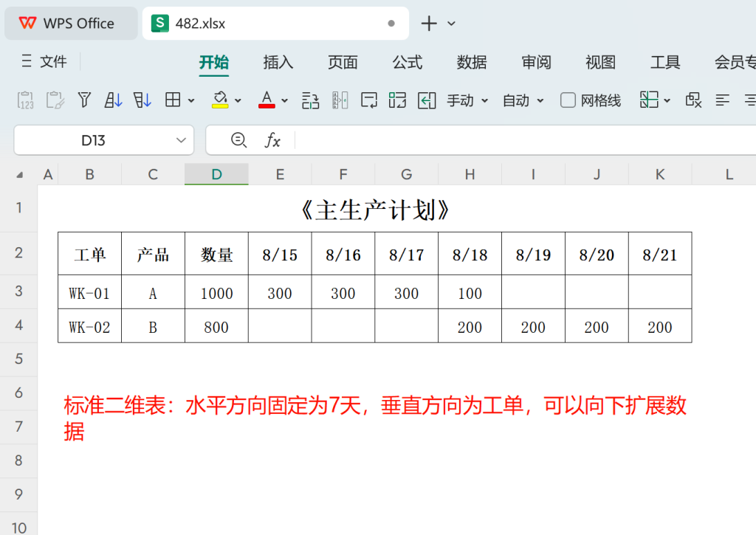Expand the font color dropdown arrow
This screenshot has width=756, height=535.
[284, 101]
